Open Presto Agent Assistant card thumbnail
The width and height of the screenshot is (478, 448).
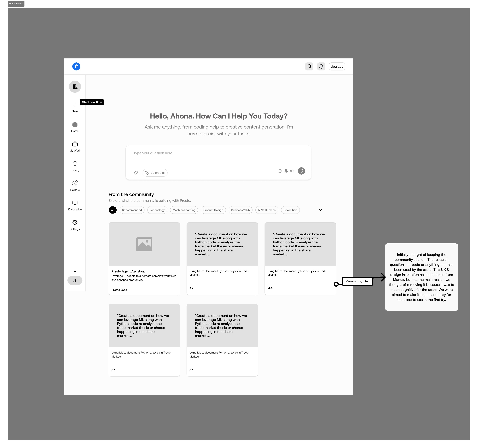point(144,244)
